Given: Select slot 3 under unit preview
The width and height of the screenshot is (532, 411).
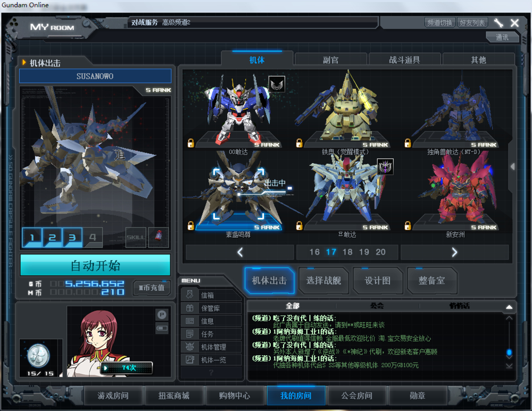Looking at the screenshot, I should coord(72,237).
